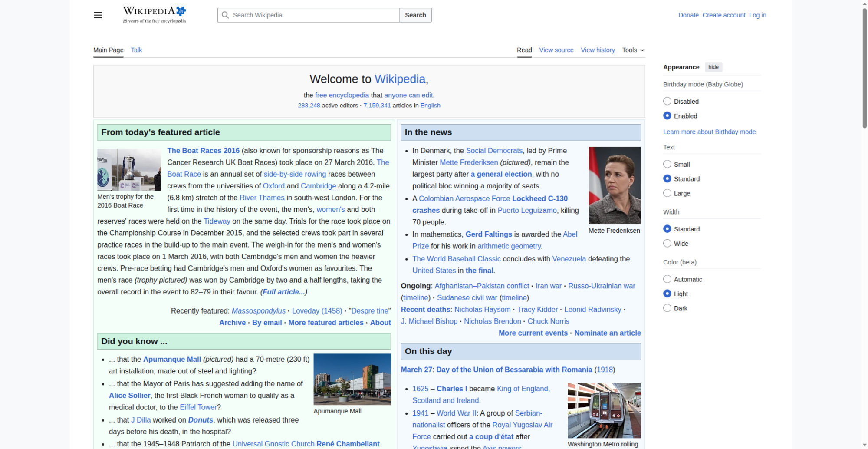
Task: Hide the Appearance panel
Action: [x=713, y=67]
